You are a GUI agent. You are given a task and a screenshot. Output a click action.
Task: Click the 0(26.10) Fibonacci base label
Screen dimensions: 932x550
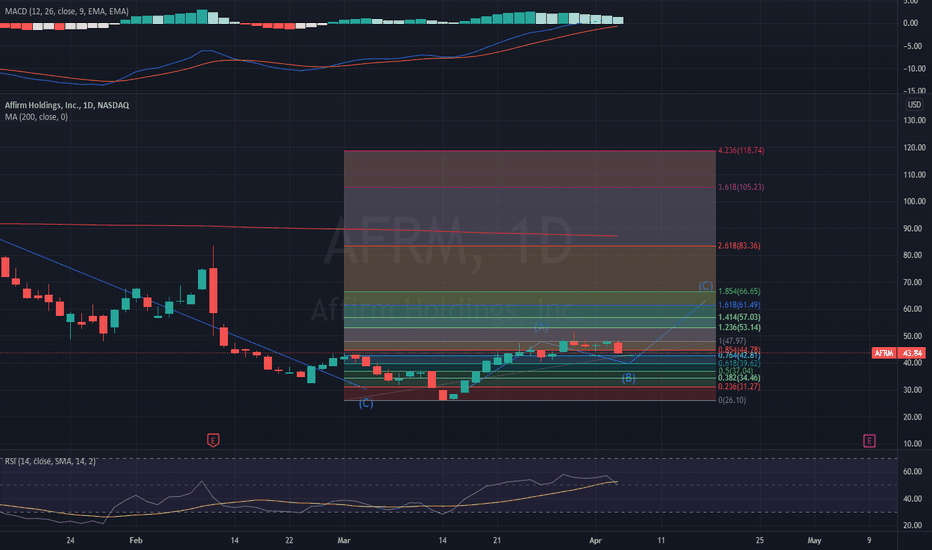pyautogui.click(x=732, y=400)
